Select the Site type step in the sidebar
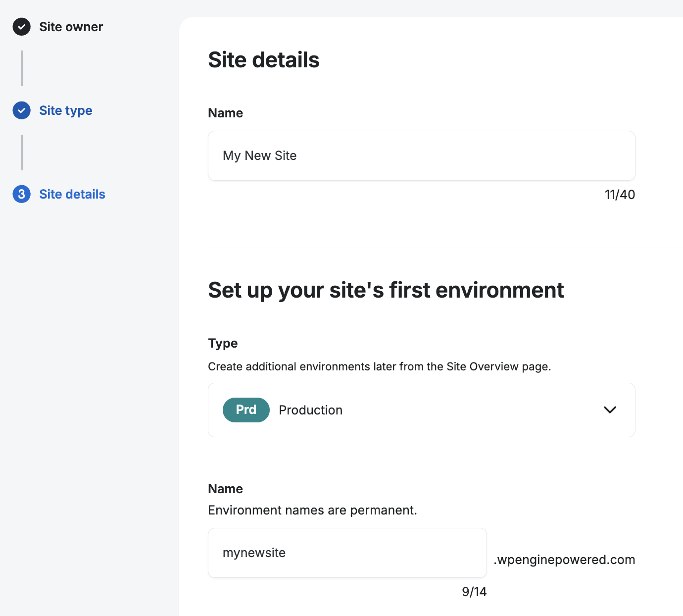Image resolution: width=683 pixels, height=616 pixels. tap(65, 110)
